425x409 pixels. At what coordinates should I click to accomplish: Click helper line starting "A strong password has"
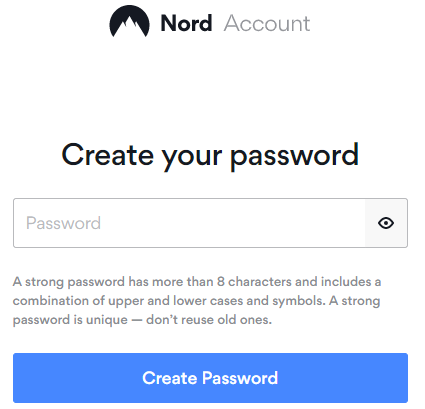pyautogui.click(x=197, y=282)
